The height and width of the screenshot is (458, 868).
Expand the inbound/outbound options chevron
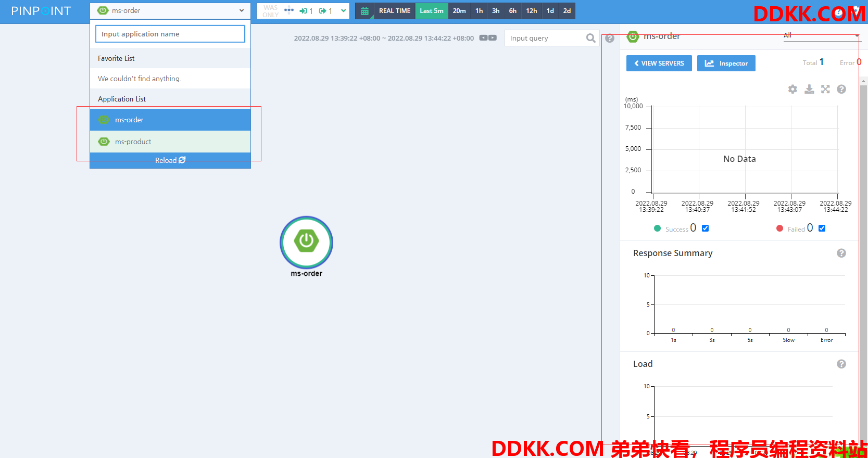pyautogui.click(x=343, y=10)
